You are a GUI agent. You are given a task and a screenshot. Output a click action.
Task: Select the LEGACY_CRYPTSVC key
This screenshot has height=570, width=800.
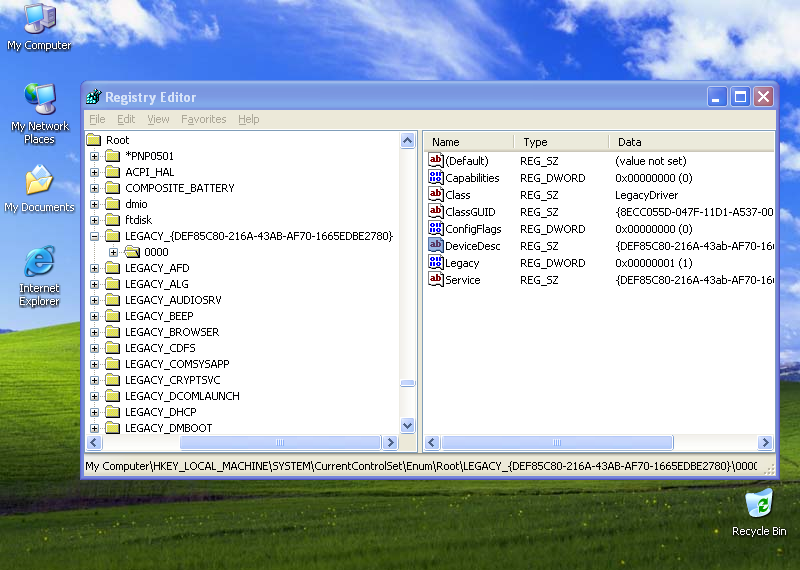click(x=172, y=380)
